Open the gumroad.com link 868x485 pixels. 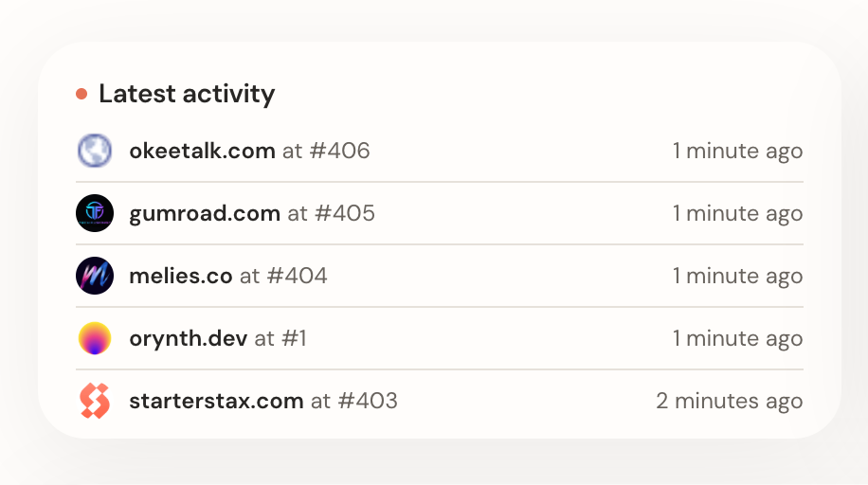click(x=205, y=214)
